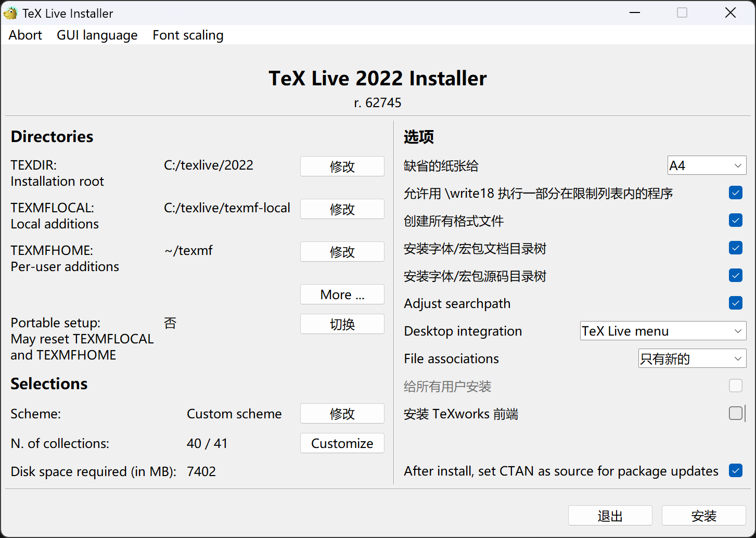
Task: Disable the \write18 restricted programs checkbox
Action: click(735, 193)
